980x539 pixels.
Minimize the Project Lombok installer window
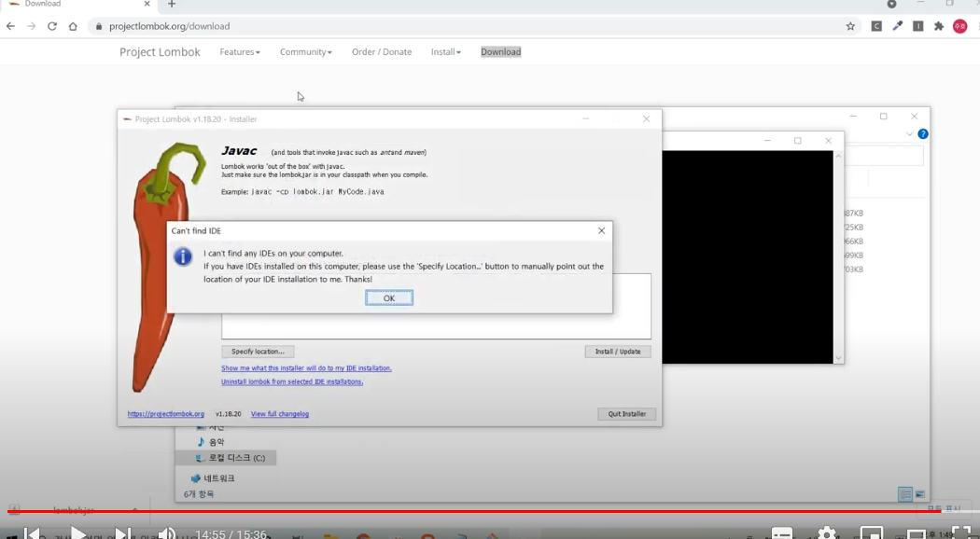(585, 118)
